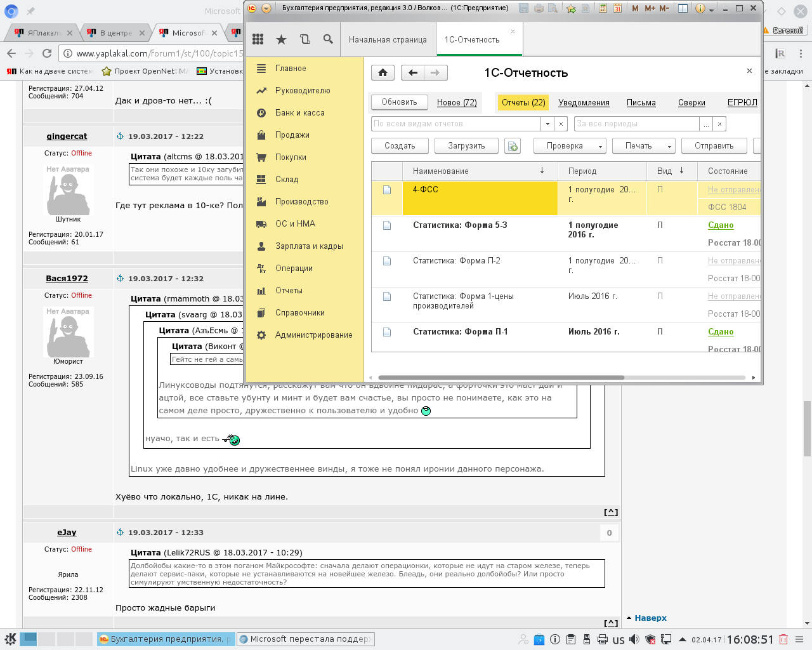Sort by the Наименование column header
Screen dimensions: 812x650
[x=480, y=171]
